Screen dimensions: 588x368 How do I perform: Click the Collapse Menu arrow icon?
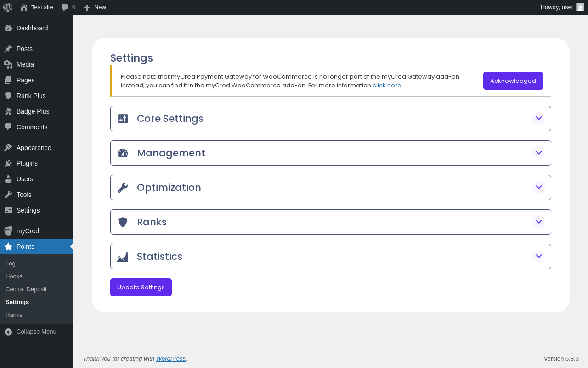click(x=8, y=332)
